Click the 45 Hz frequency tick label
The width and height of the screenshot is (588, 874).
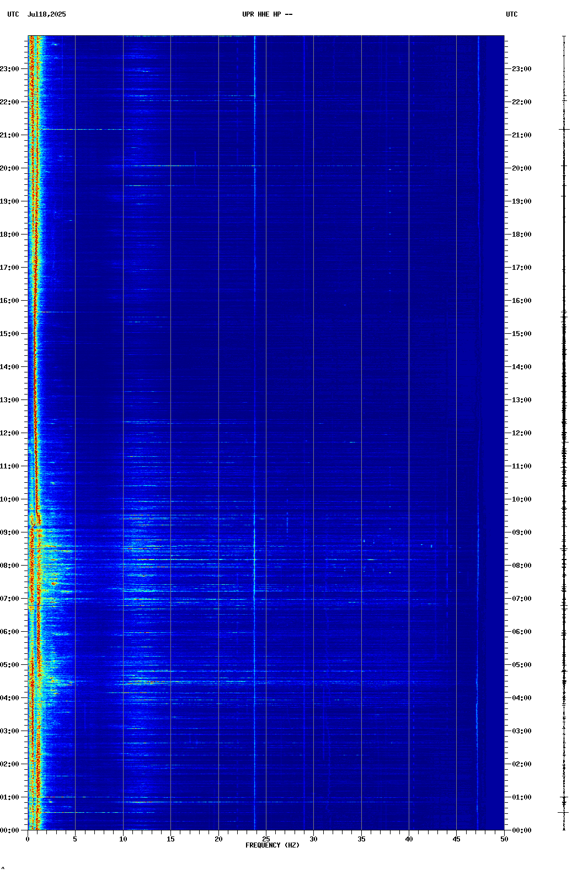456,839
